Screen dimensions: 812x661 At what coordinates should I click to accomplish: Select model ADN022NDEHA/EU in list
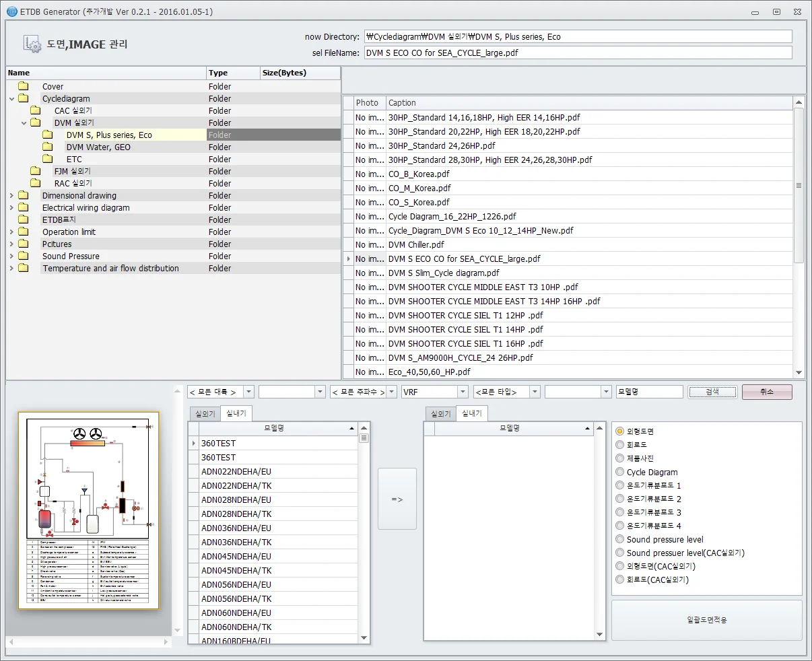coord(273,471)
